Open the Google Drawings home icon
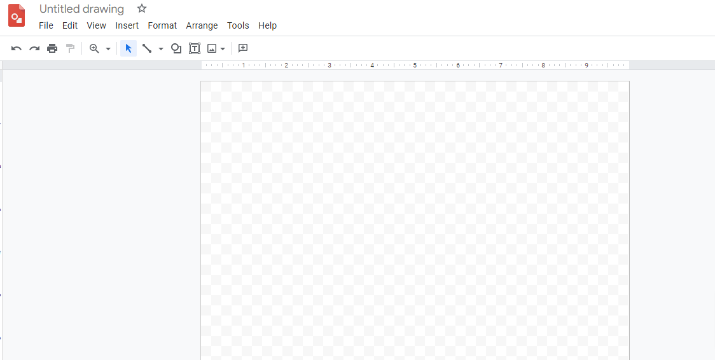The height and width of the screenshot is (360, 715). click(x=17, y=16)
